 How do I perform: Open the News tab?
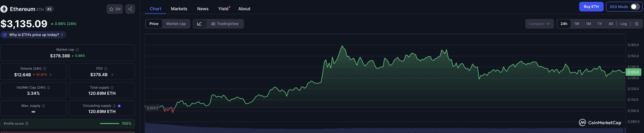click(x=203, y=9)
